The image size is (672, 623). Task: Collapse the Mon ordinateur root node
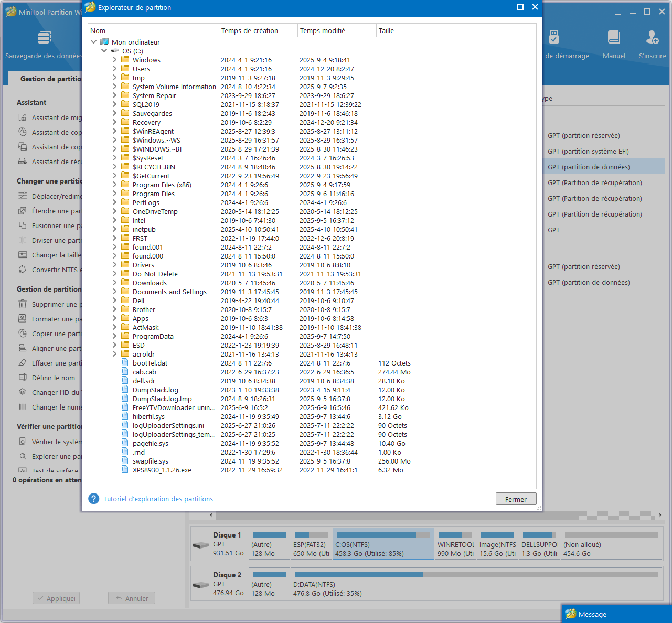pos(93,42)
